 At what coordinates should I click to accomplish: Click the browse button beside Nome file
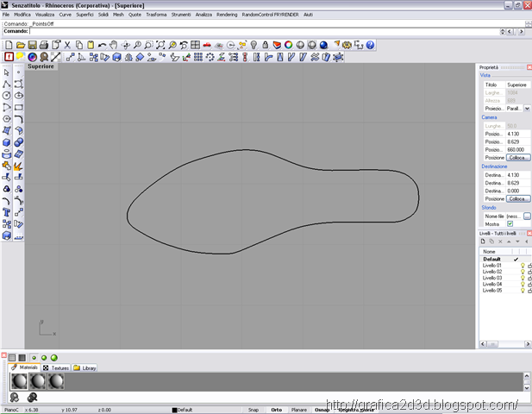527,216
